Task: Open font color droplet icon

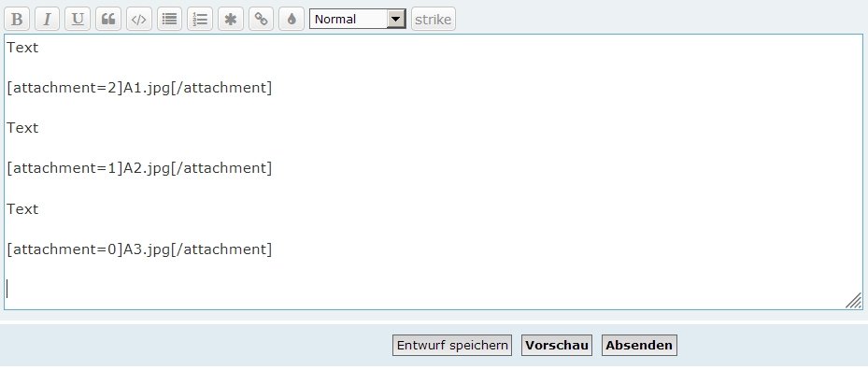Action: click(292, 20)
